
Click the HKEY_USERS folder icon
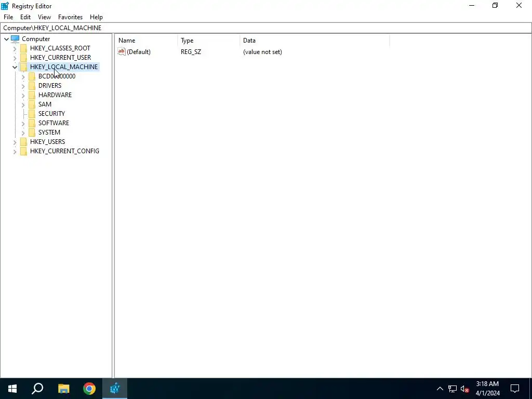[23, 141]
